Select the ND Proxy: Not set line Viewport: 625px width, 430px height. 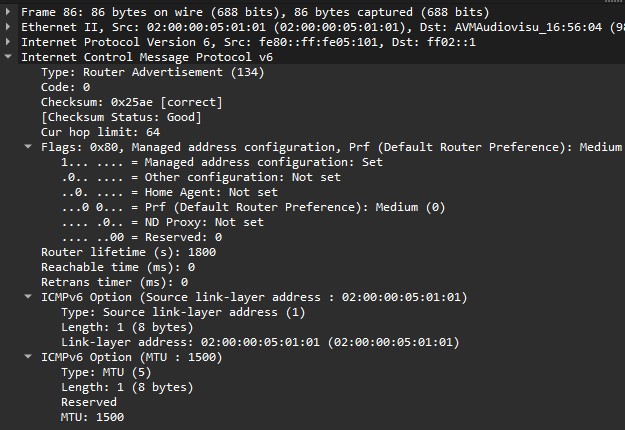(162, 222)
